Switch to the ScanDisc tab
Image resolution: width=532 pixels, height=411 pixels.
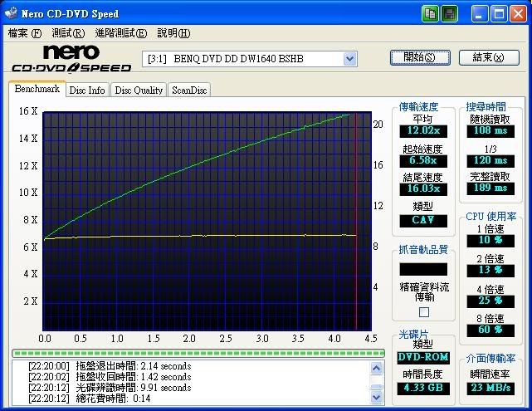(x=189, y=91)
